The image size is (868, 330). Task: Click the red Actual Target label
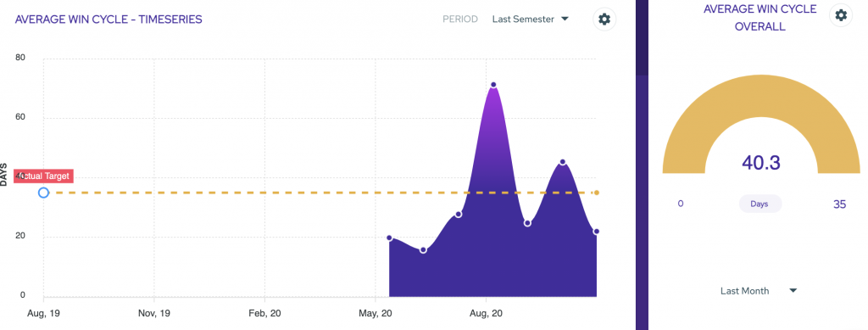44,176
